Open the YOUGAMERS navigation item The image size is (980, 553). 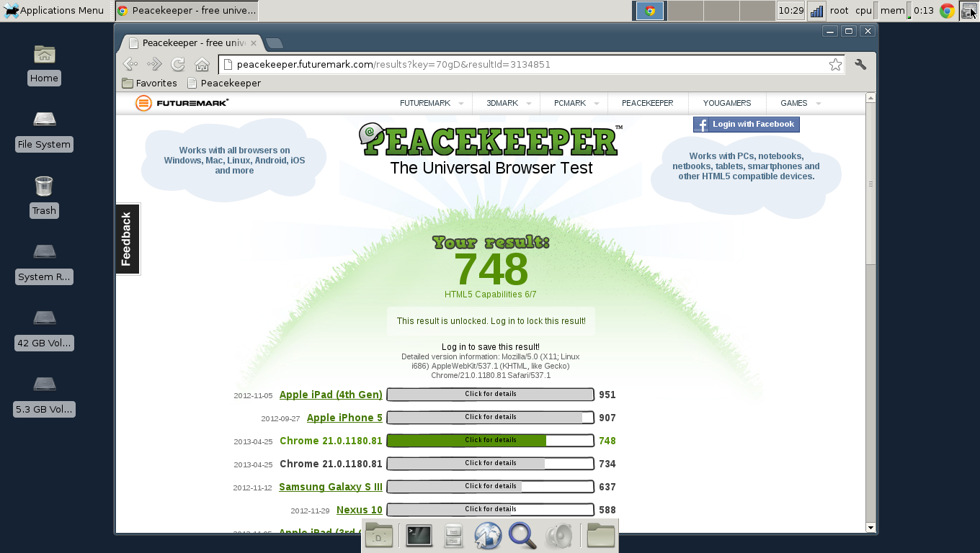click(x=727, y=103)
